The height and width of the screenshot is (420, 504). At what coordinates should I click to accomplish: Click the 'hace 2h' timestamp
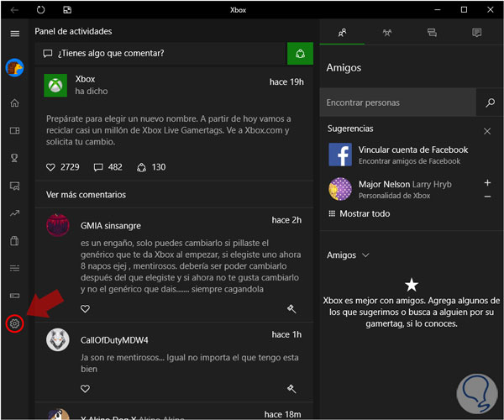[286, 220]
